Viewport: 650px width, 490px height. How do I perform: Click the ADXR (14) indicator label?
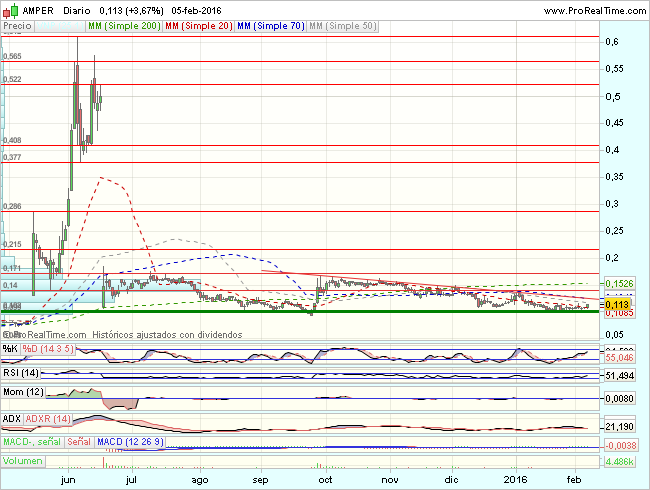click(x=50, y=418)
